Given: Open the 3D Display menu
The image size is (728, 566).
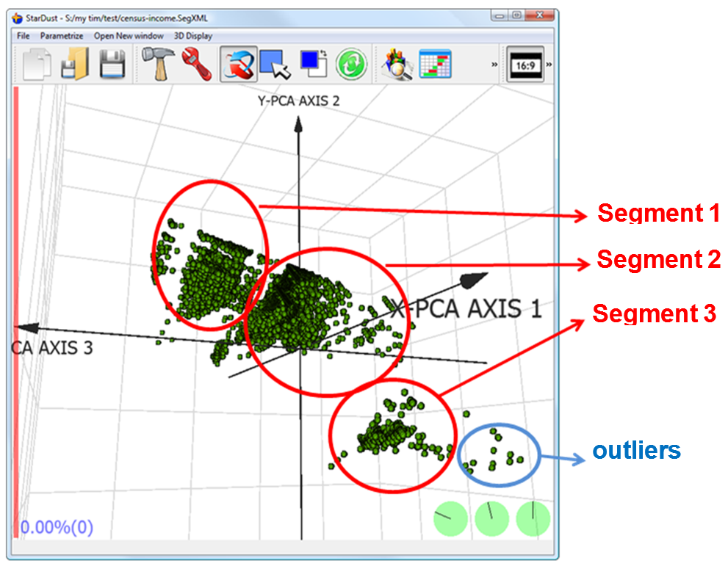Looking at the screenshot, I should click(x=192, y=36).
